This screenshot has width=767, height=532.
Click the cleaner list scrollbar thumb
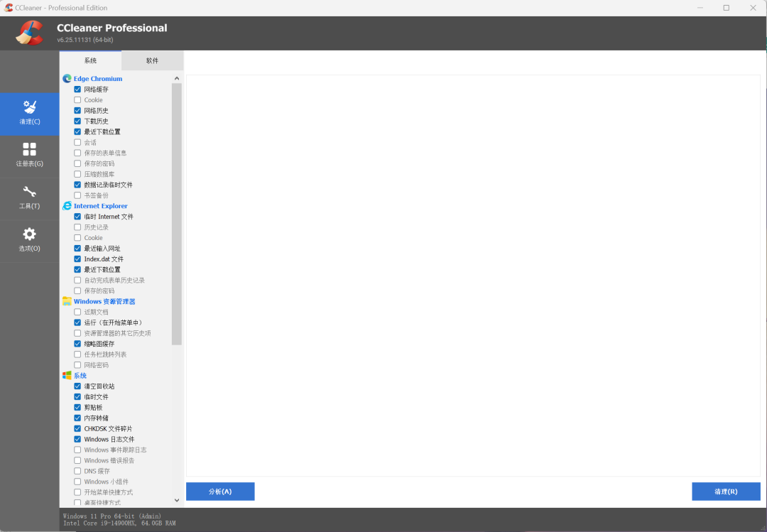point(177,214)
